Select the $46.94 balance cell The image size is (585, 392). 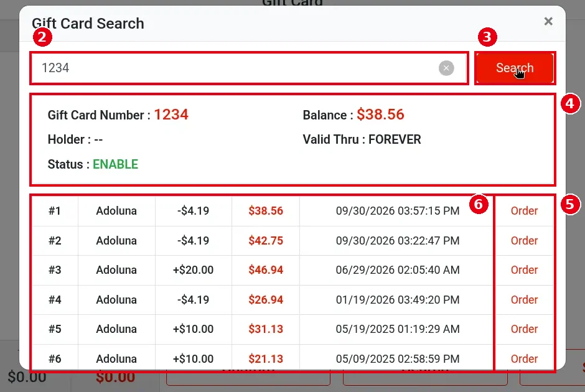(266, 269)
